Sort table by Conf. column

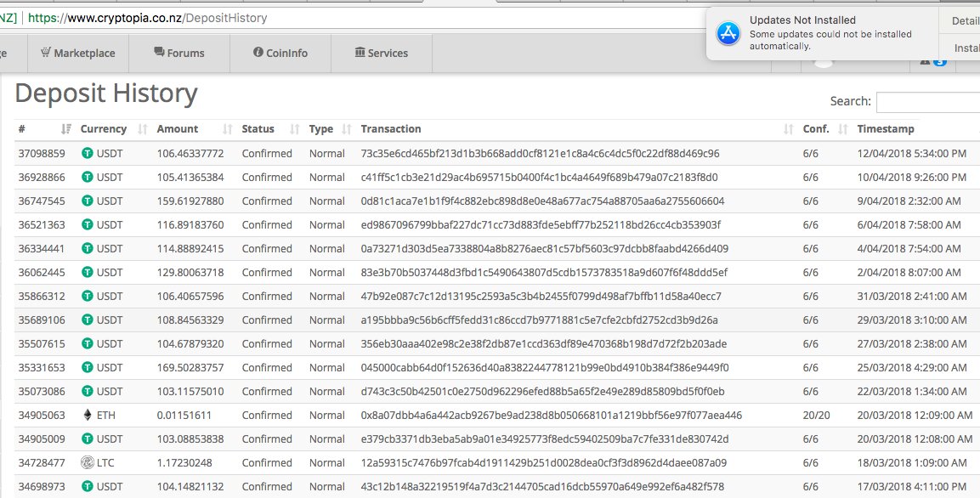click(825, 128)
